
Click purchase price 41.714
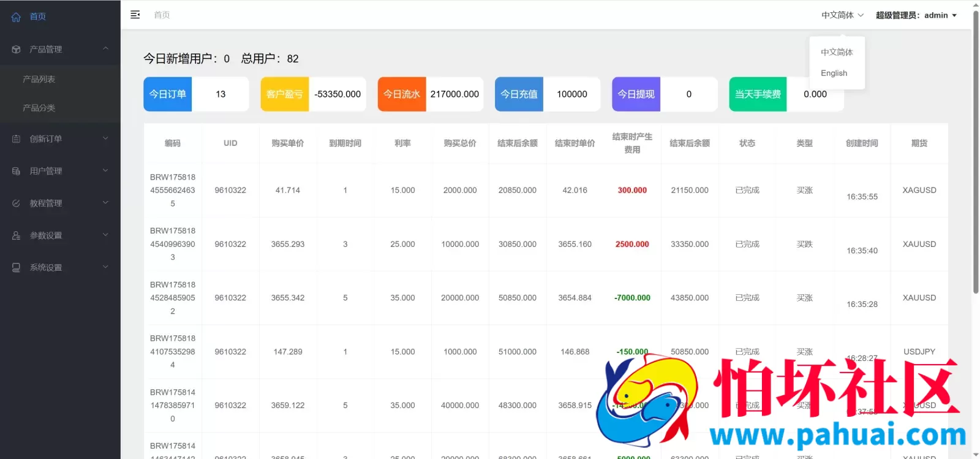288,191
